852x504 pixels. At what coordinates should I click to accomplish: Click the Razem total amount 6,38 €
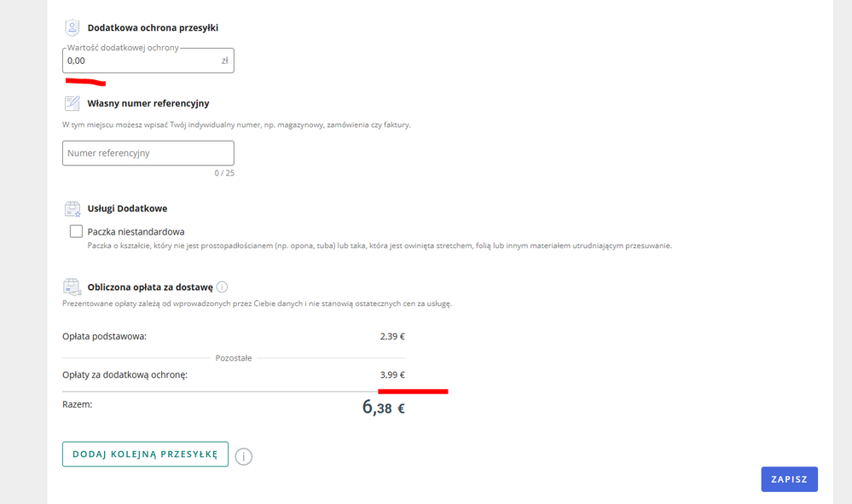click(x=383, y=408)
